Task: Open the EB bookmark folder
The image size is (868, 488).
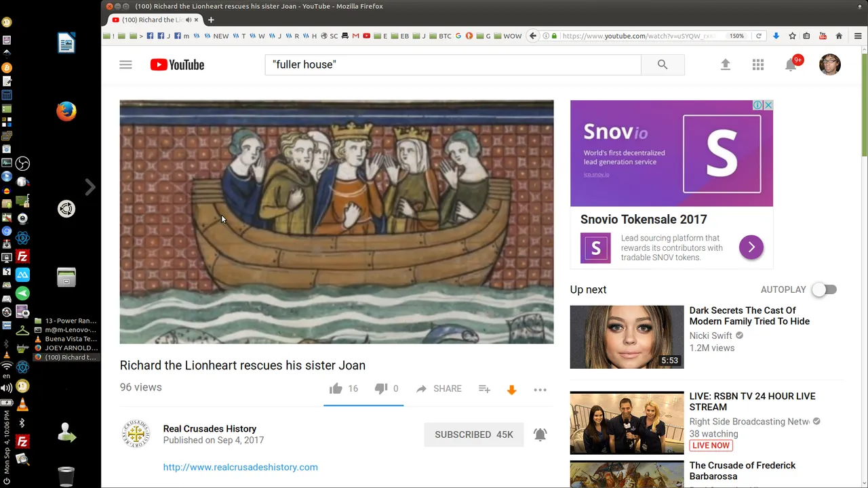Action: pyautogui.click(x=400, y=36)
